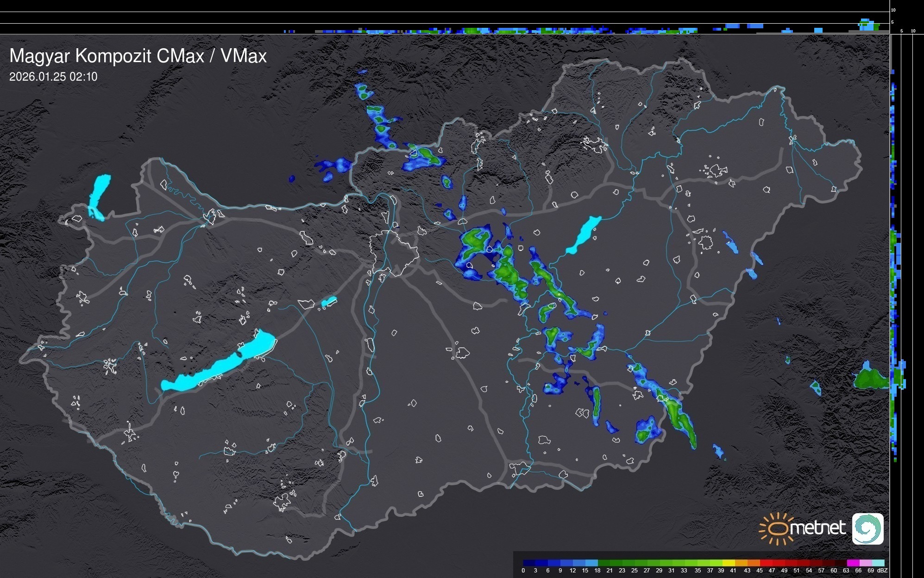Click the top VMax profile's 10 scale label

[x=893, y=10]
